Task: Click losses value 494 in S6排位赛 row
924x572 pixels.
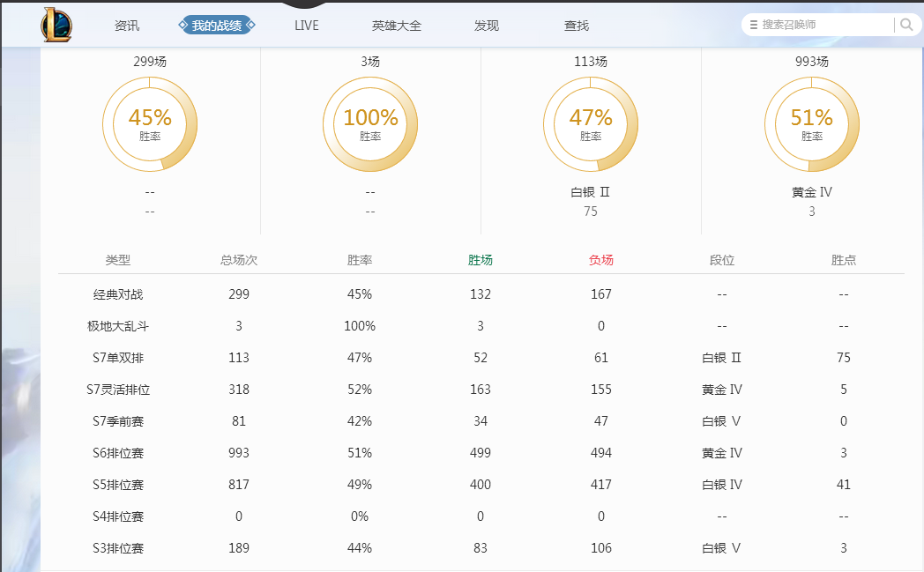Action: pos(601,453)
